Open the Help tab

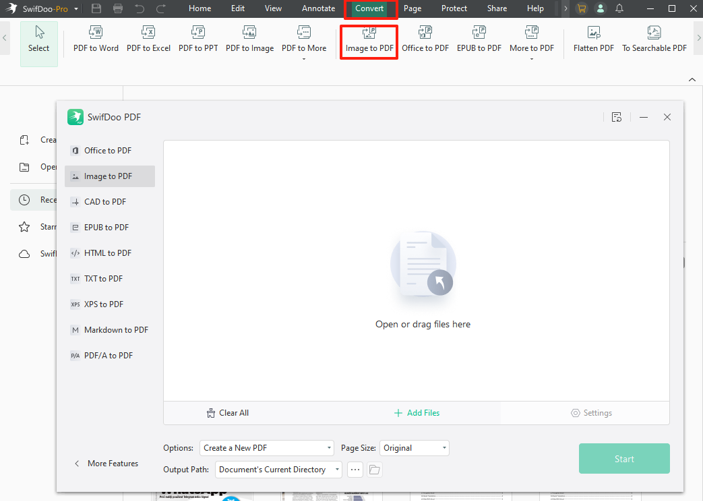pyautogui.click(x=535, y=9)
